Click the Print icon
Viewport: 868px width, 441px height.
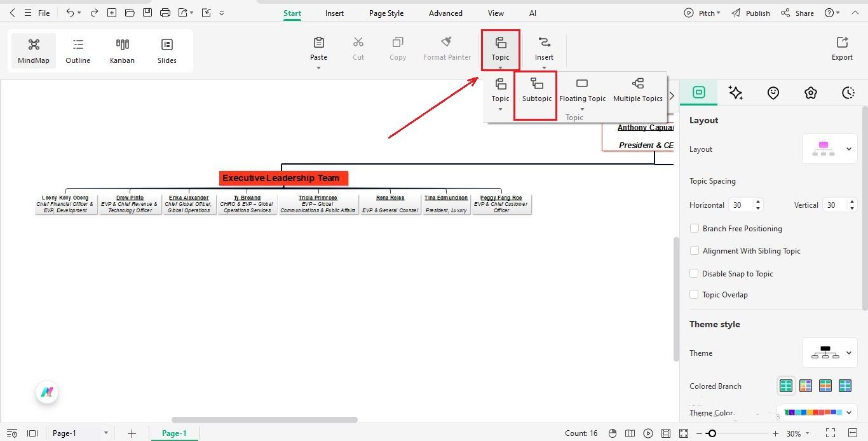click(165, 13)
